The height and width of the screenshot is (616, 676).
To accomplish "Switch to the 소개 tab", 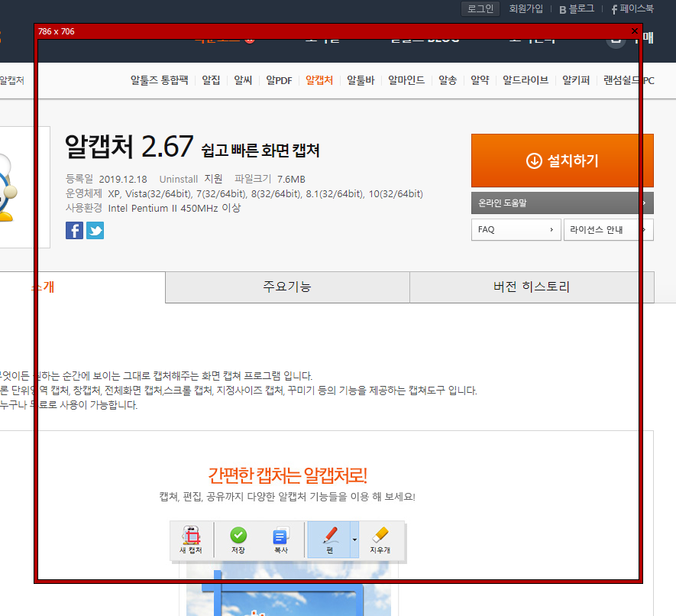I will (x=82, y=287).
